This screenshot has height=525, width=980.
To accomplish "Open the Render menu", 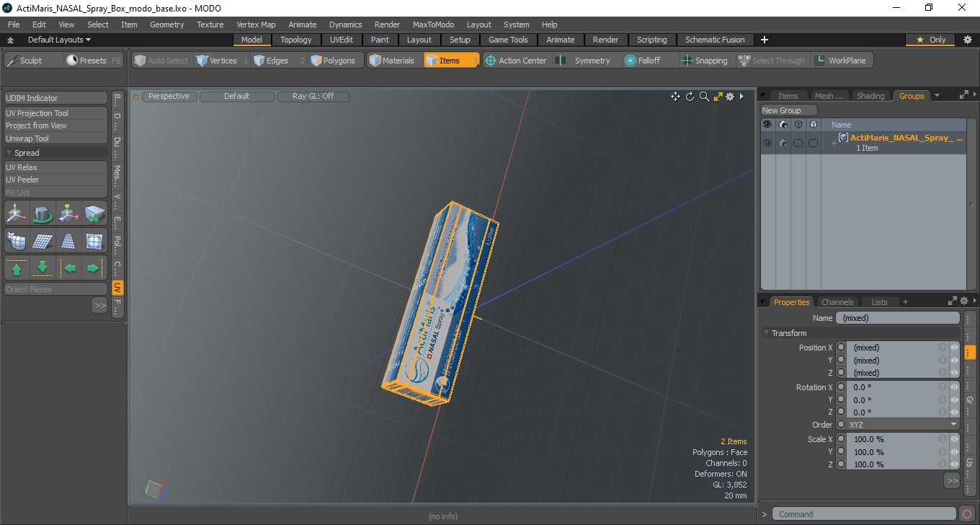I will 387,25.
